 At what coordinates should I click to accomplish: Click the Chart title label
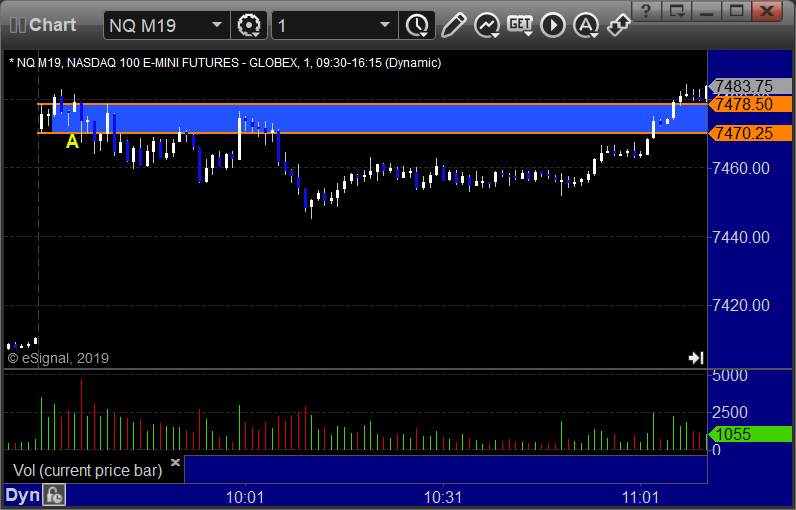pos(52,25)
